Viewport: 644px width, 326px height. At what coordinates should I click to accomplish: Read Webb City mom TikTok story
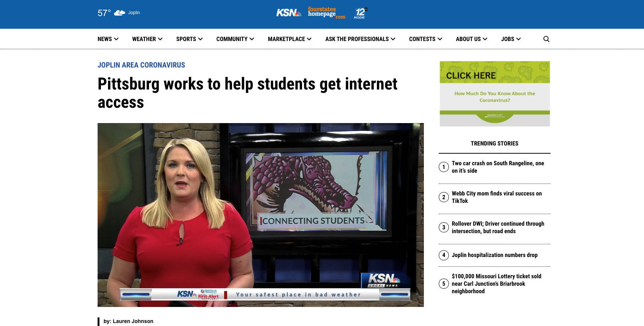[x=497, y=197]
